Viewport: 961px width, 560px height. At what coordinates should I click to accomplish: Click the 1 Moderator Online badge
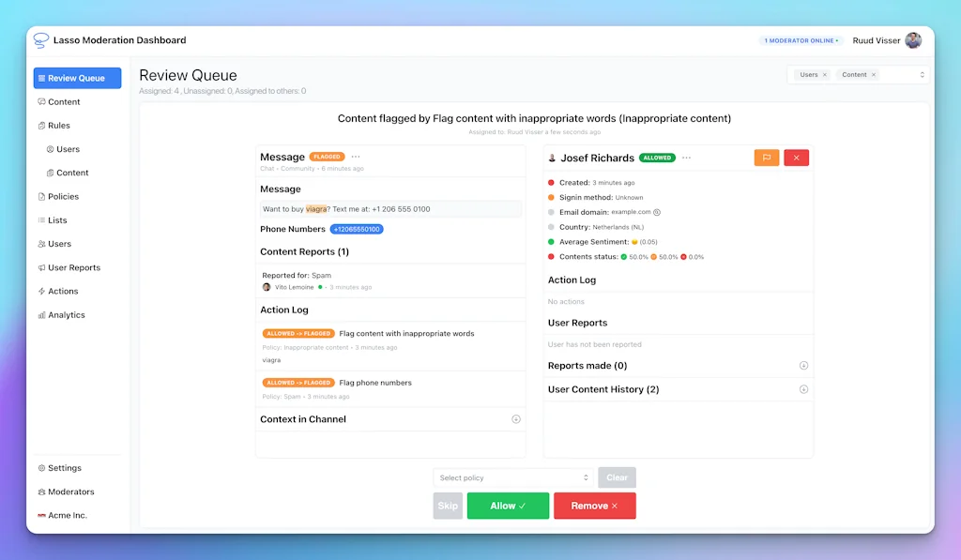tap(801, 40)
